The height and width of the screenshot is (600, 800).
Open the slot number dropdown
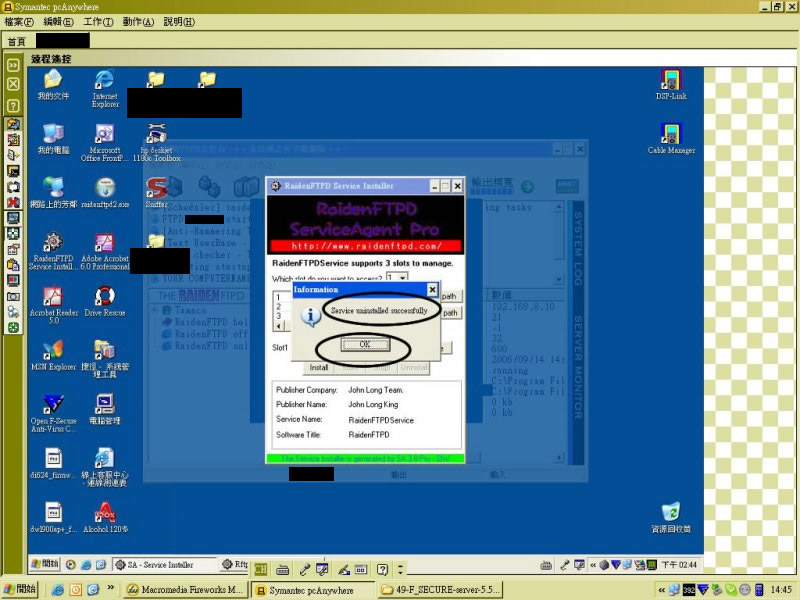(x=403, y=278)
